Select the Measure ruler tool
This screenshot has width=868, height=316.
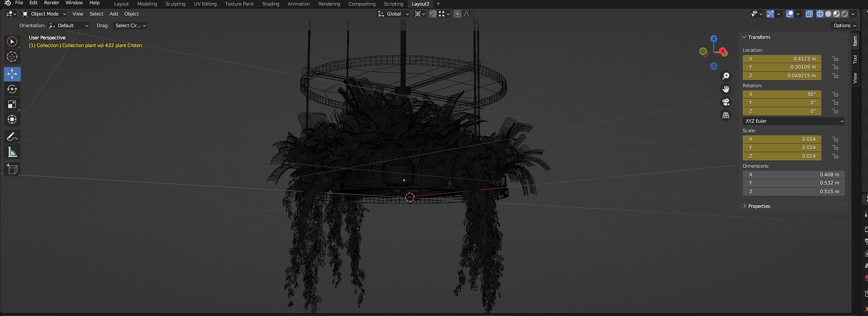coord(12,152)
